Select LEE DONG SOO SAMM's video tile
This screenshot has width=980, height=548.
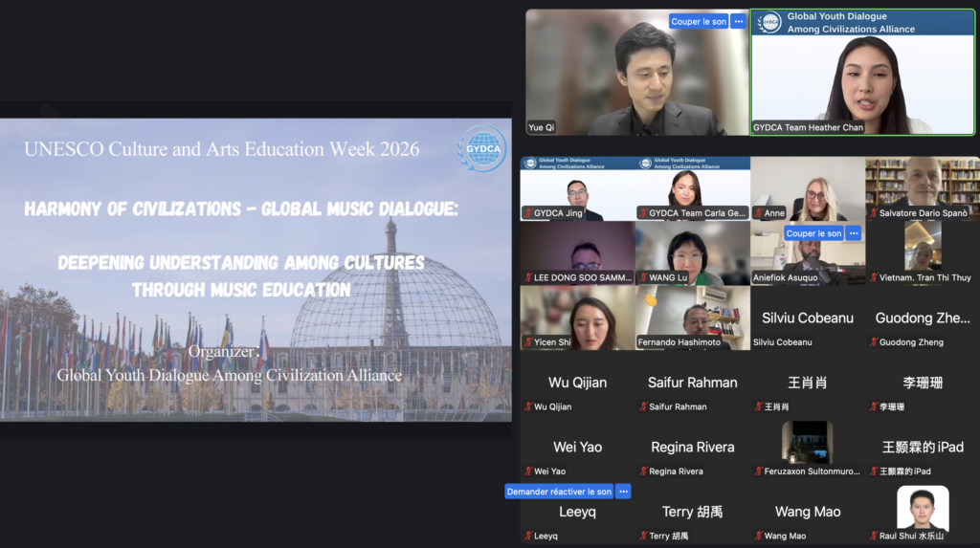577,253
